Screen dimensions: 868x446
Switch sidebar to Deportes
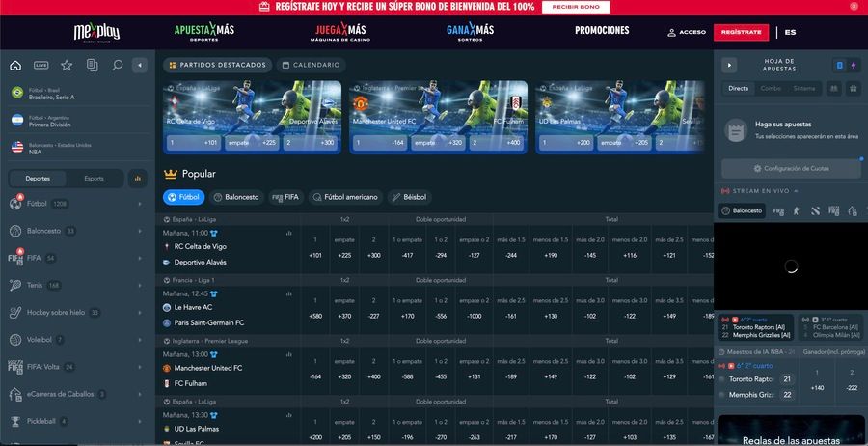[x=38, y=179]
